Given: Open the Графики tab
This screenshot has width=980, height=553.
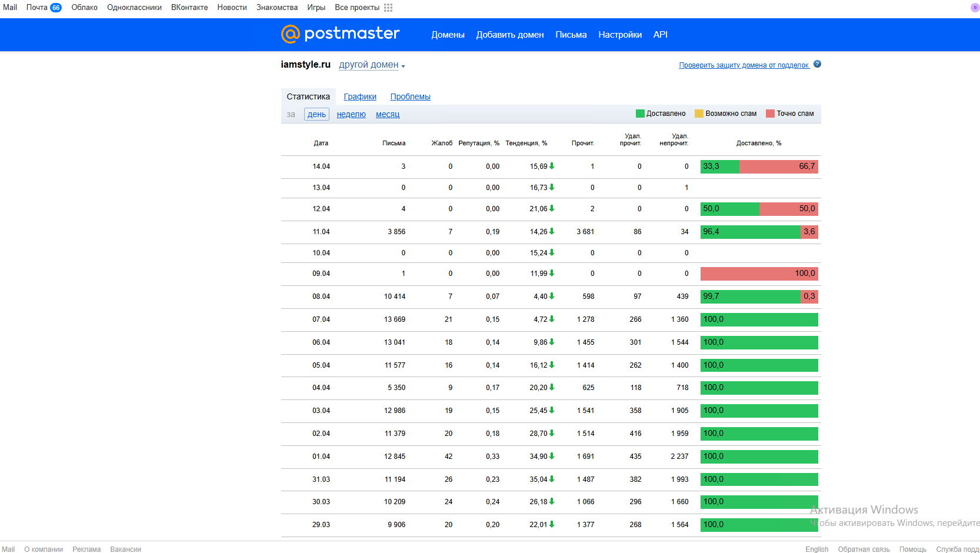Looking at the screenshot, I should [360, 96].
